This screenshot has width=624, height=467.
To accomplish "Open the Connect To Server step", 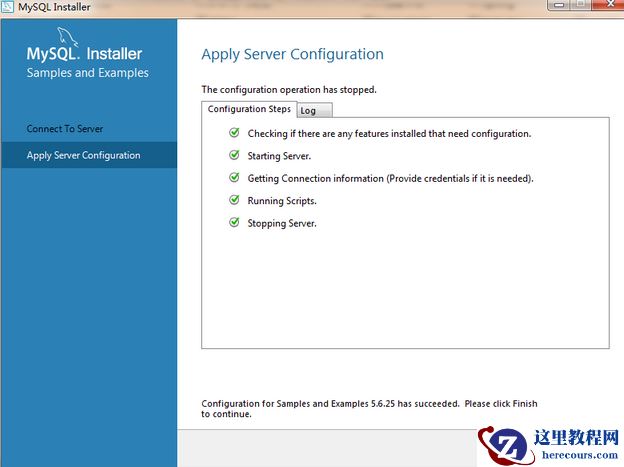I will click(x=65, y=129).
